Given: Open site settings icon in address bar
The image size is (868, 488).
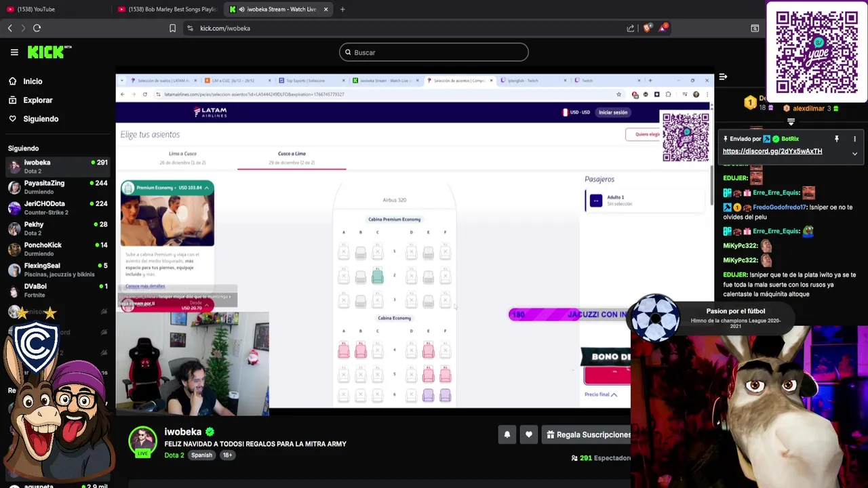Looking at the screenshot, I should [x=190, y=28].
